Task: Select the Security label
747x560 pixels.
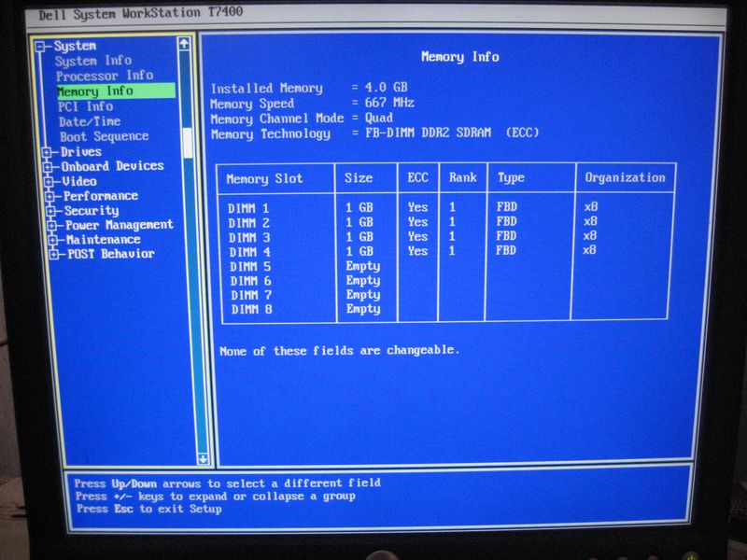Action: pos(92,211)
